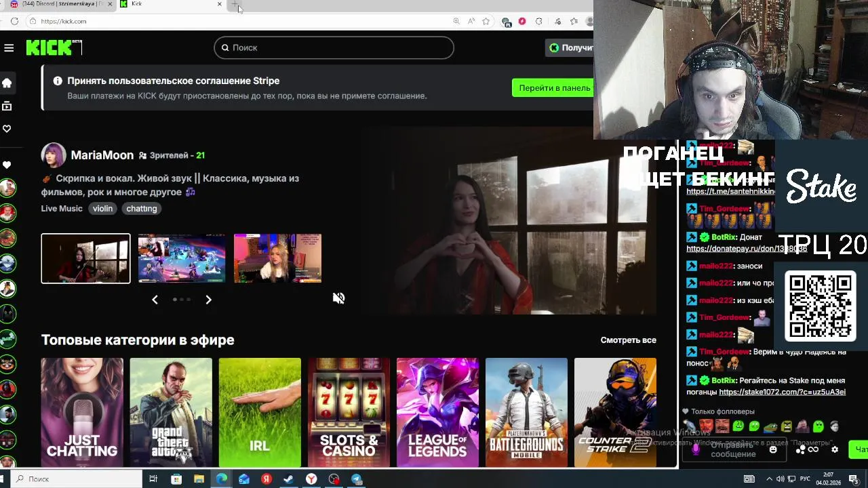This screenshot has width=868, height=488.
Task: Open Grand Theft Auto V category
Action: coord(171,412)
